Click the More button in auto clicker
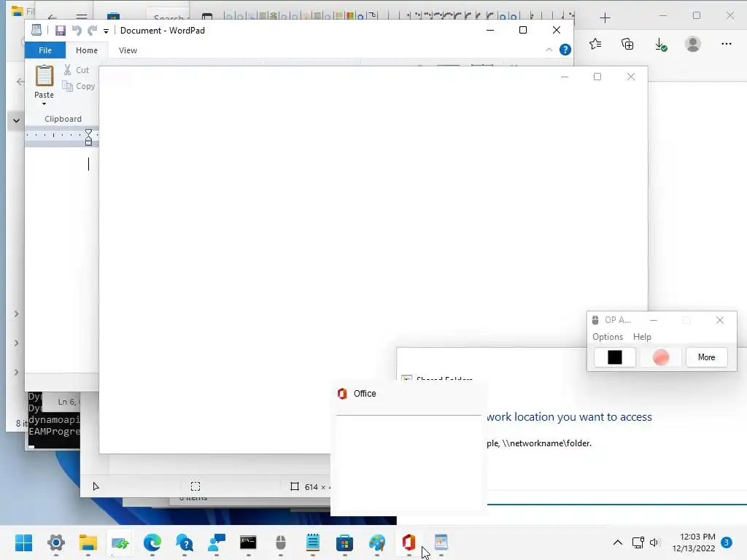 pos(706,357)
